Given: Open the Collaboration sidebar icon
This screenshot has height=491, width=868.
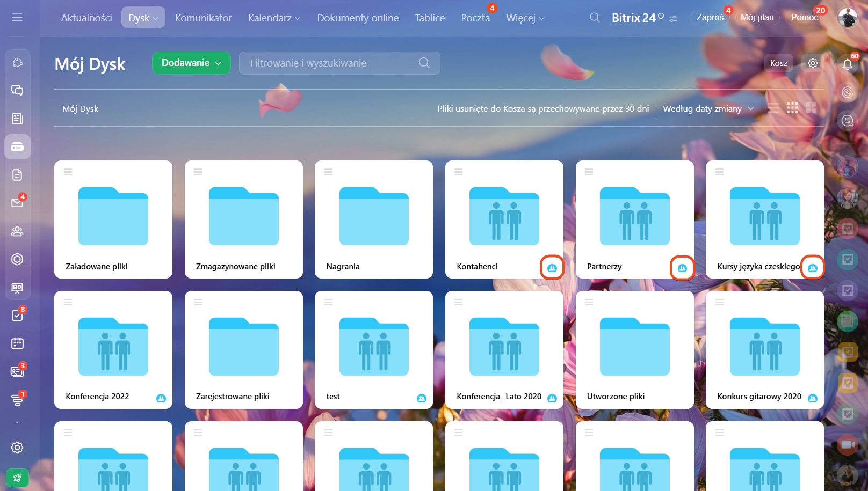Looking at the screenshot, I should (x=17, y=62).
